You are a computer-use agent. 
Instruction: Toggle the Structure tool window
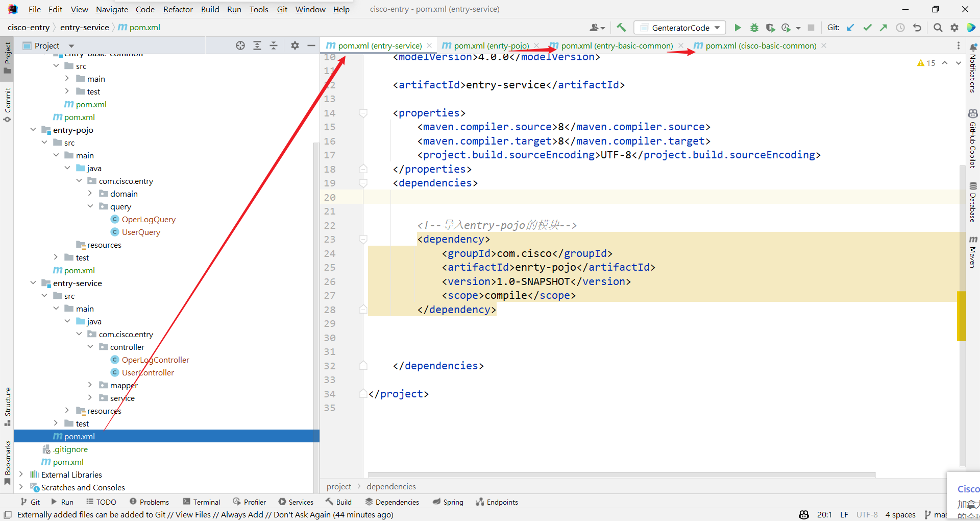[x=7, y=407]
